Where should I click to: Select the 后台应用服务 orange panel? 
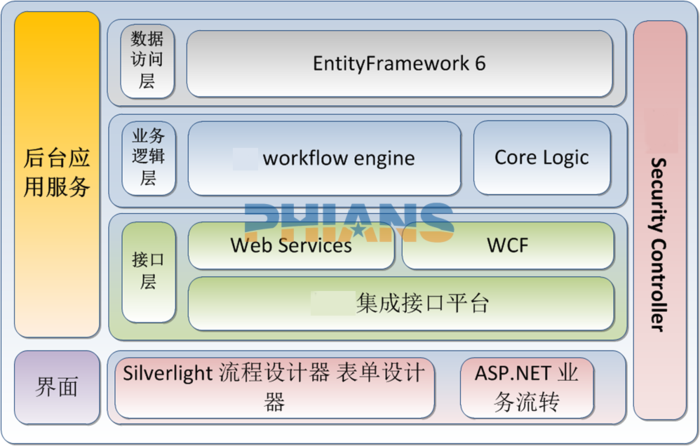pyautogui.click(x=57, y=174)
